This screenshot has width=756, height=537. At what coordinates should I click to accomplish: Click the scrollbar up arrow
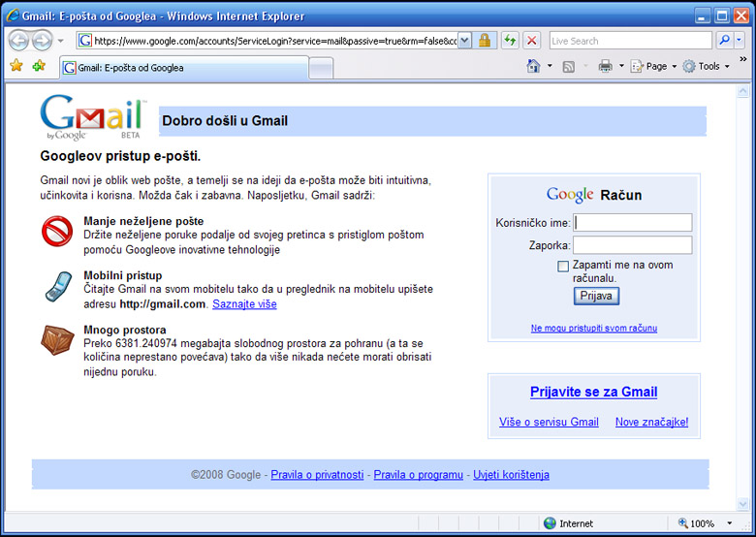tap(742, 91)
